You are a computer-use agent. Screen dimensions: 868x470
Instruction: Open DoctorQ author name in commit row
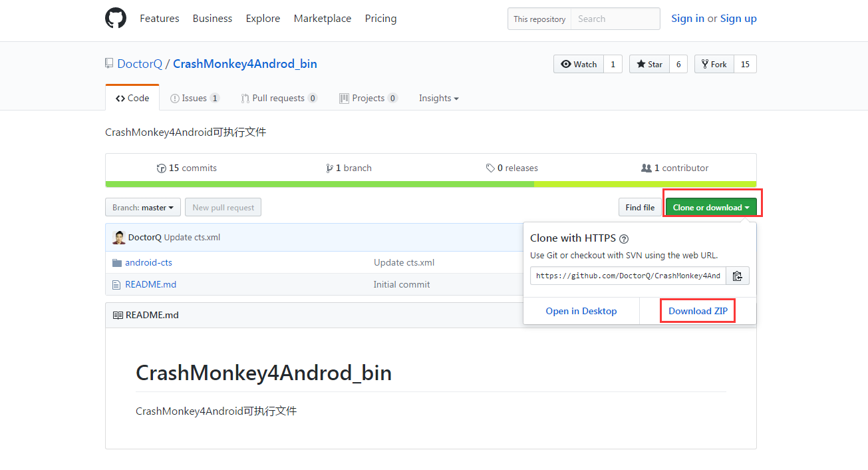[x=145, y=237]
